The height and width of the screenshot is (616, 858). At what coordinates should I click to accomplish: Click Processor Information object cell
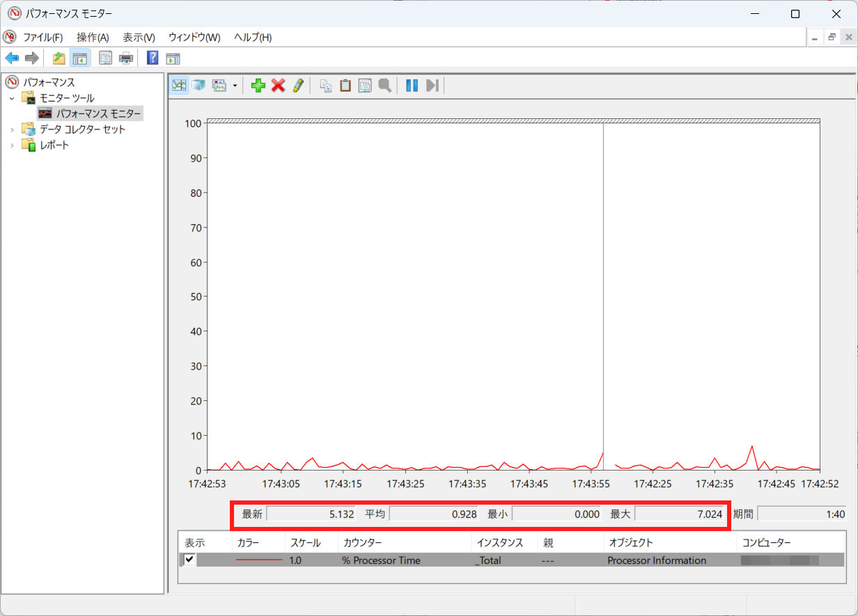657,560
